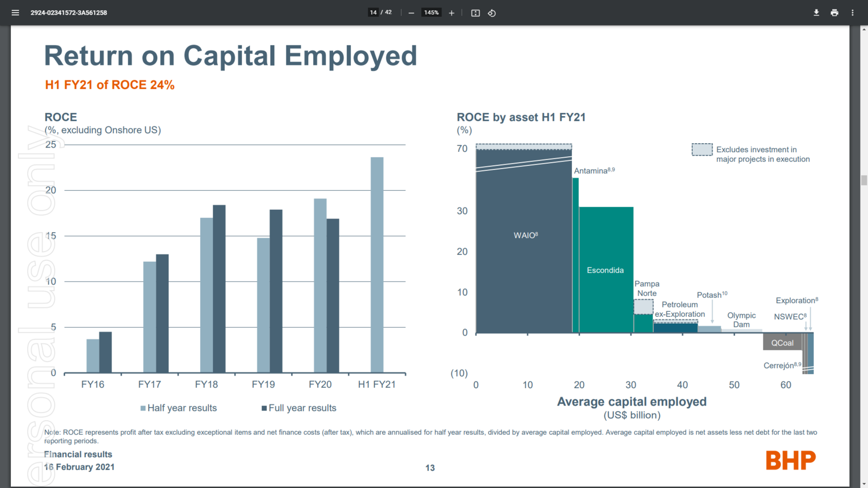Click the FY16 axis label
868x488 pixels.
tap(93, 384)
